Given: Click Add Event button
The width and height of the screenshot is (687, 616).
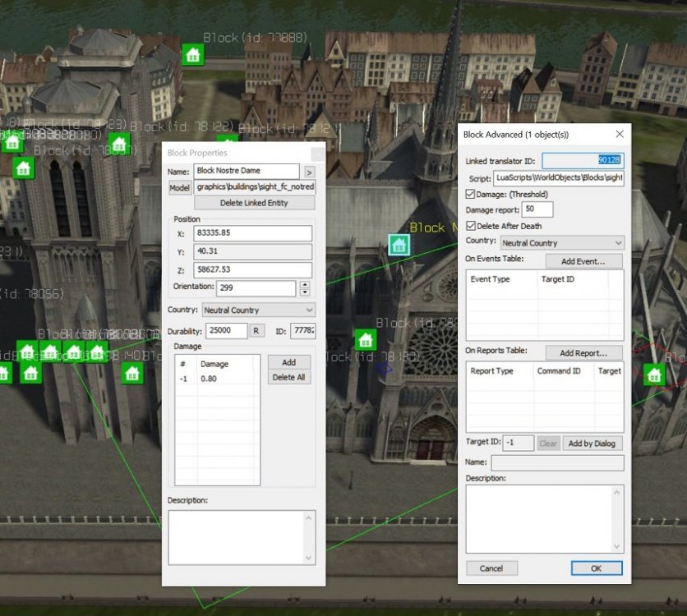Looking at the screenshot, I should tap(583, 261).
